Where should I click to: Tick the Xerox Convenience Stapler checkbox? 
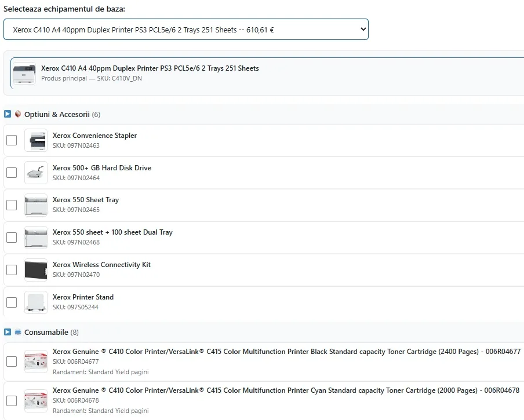[x=12, y=140]
